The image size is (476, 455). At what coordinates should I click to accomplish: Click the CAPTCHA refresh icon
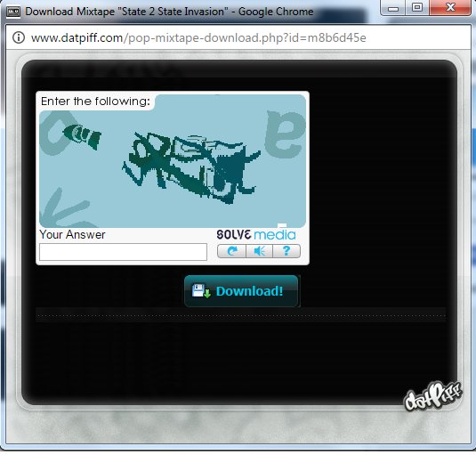(231, 251)
